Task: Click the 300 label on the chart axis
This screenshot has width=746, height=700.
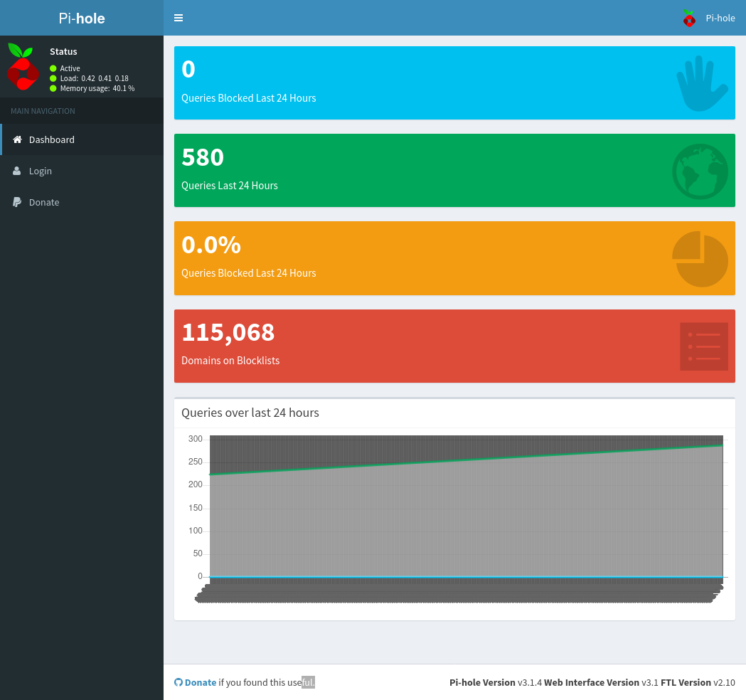Action: point(195,439)
